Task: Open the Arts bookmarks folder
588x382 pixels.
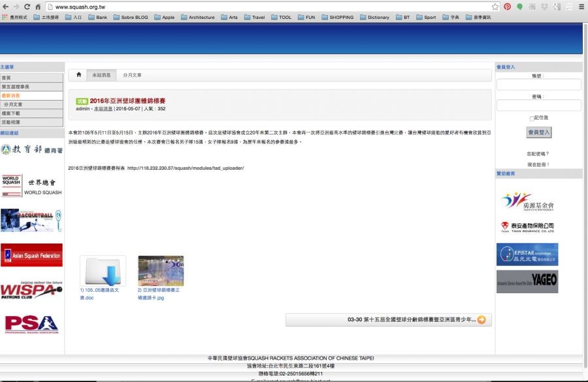Action: click(229, 17)
